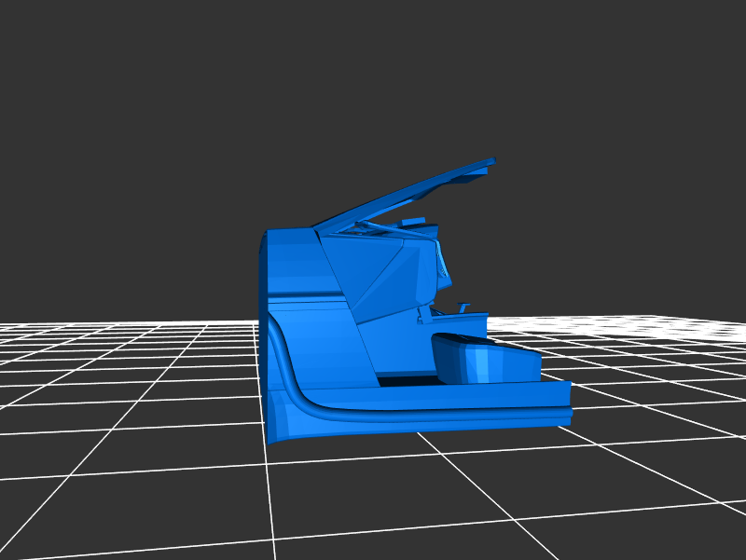This screenshot has height=560, width=746.
Task: Click the grid horizon line at far left
Action: point(56,324)
